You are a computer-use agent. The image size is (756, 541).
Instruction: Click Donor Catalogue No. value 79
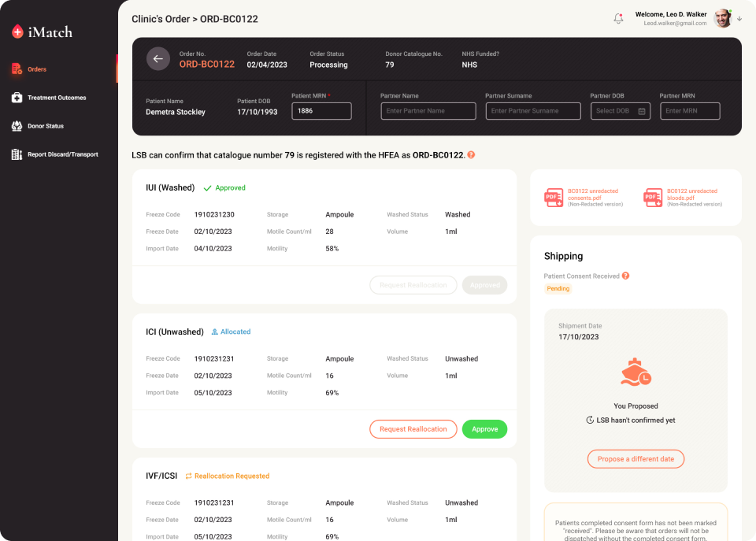pyautogui.click(x=390, y=65)
